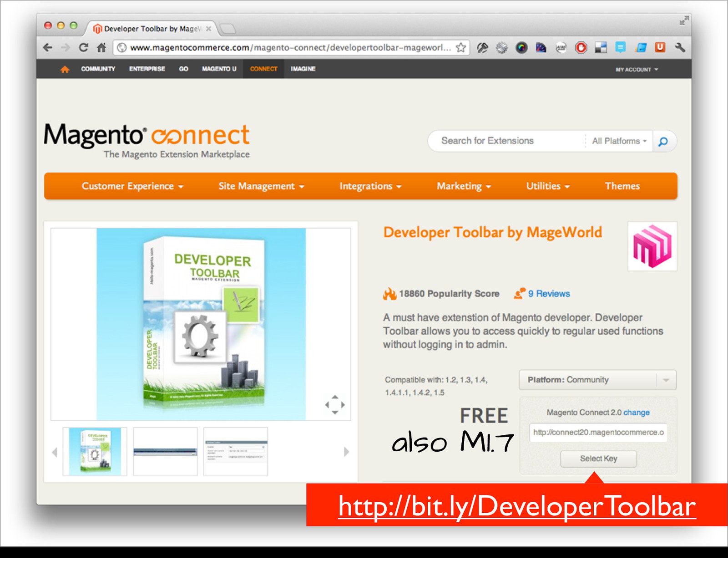Open a new browser tab
The height and width of the screenshot is (561, 728).
click(x=227, y=29)
